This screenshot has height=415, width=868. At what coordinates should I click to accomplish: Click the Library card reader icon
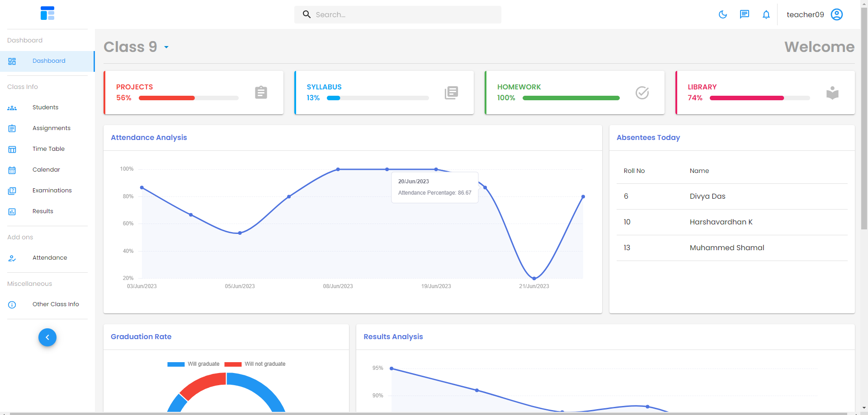(832, 93)
